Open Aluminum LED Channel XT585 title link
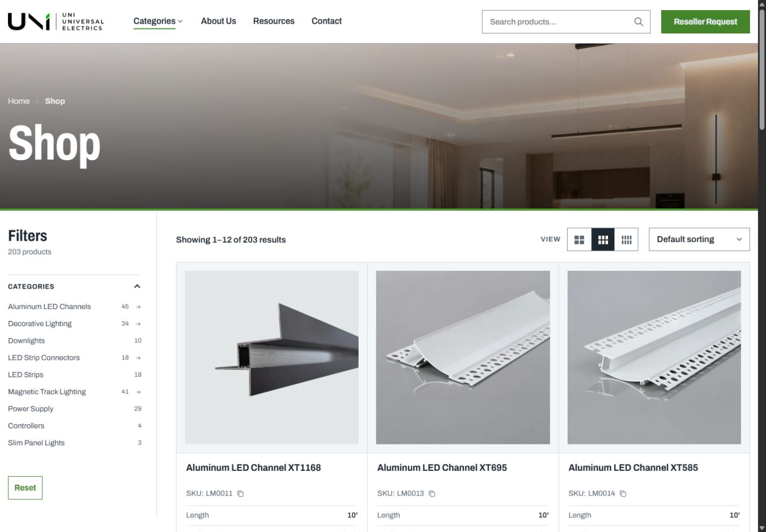Viewport: 766px width, 532px height. 633,468
